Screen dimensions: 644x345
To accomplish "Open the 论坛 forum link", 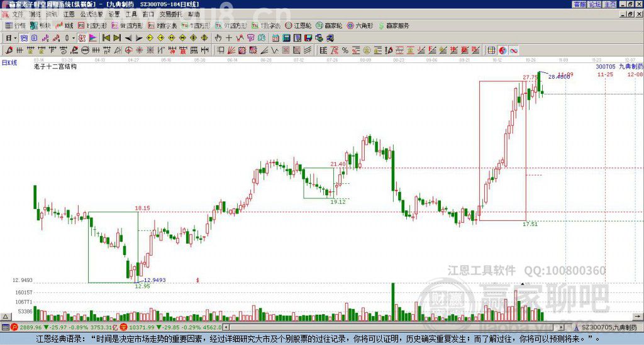I will pos(594,4).
